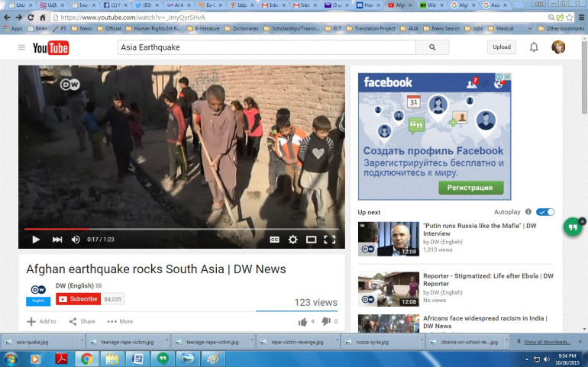Open the More actions menu
Viewport: 588px width, 367px height.
[120, 321]
